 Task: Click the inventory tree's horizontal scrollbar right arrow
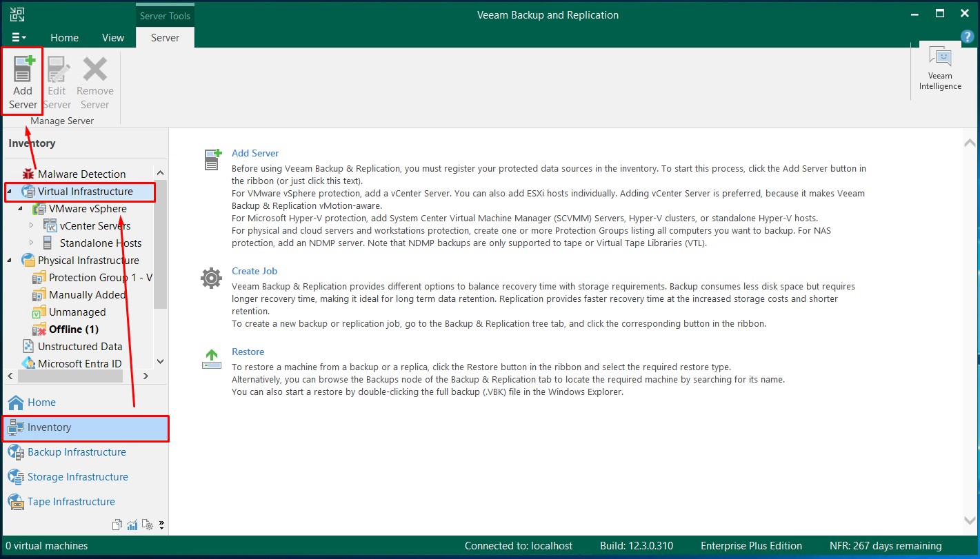pos(146,376)
